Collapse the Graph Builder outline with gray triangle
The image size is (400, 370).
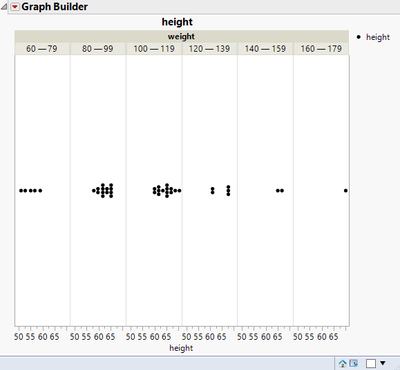pyautogui.click(x=4, y=7)
